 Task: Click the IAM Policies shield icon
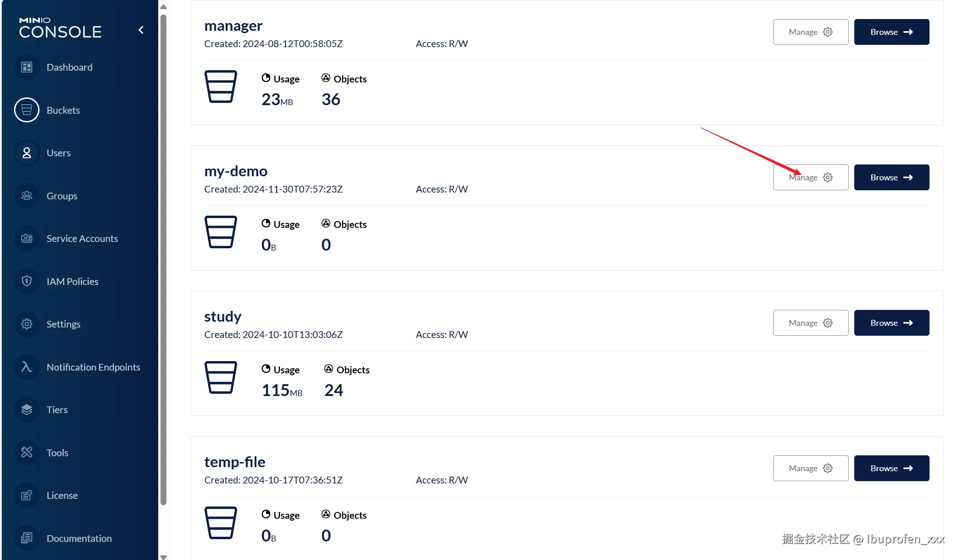pyautogui.click(x=27, y=281)
